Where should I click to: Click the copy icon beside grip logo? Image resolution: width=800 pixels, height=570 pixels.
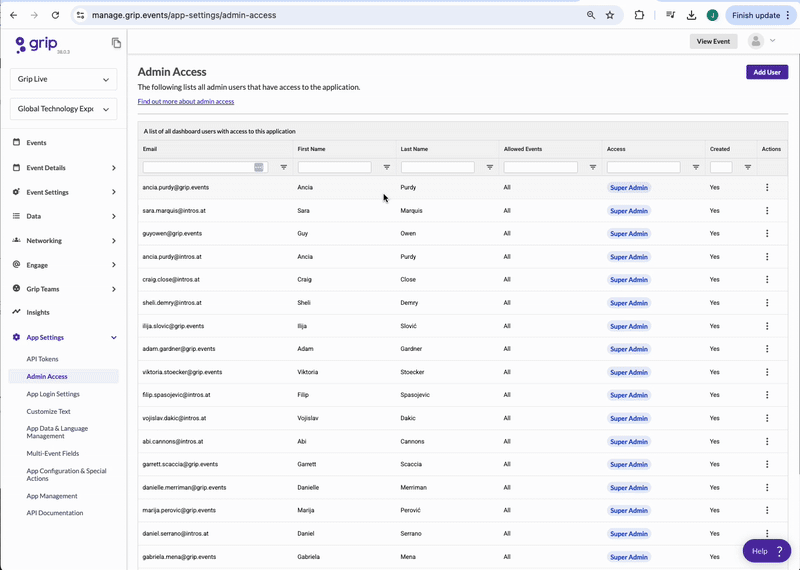click(116, 43)
